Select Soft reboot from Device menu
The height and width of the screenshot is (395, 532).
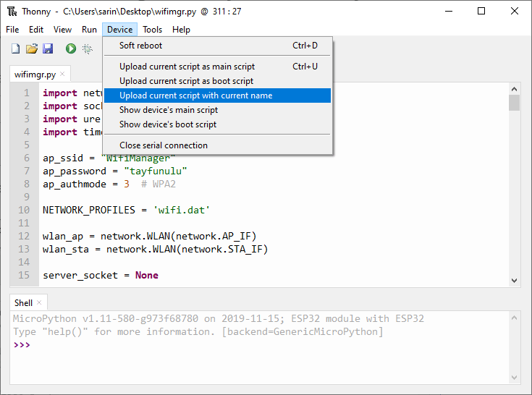click(217, 46)
